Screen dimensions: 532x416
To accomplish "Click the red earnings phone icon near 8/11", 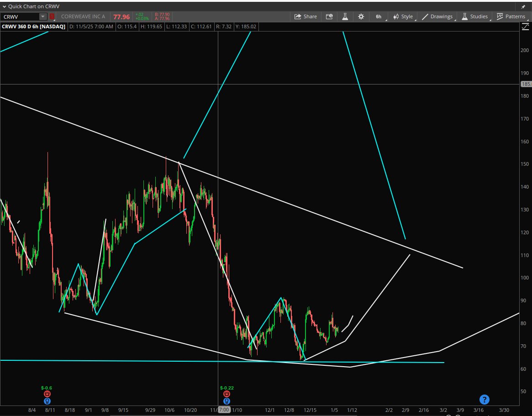I will 47,394.
